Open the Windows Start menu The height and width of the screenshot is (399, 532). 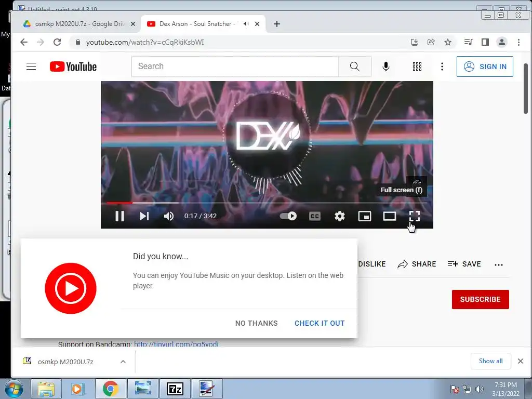[x=14, y=389]
